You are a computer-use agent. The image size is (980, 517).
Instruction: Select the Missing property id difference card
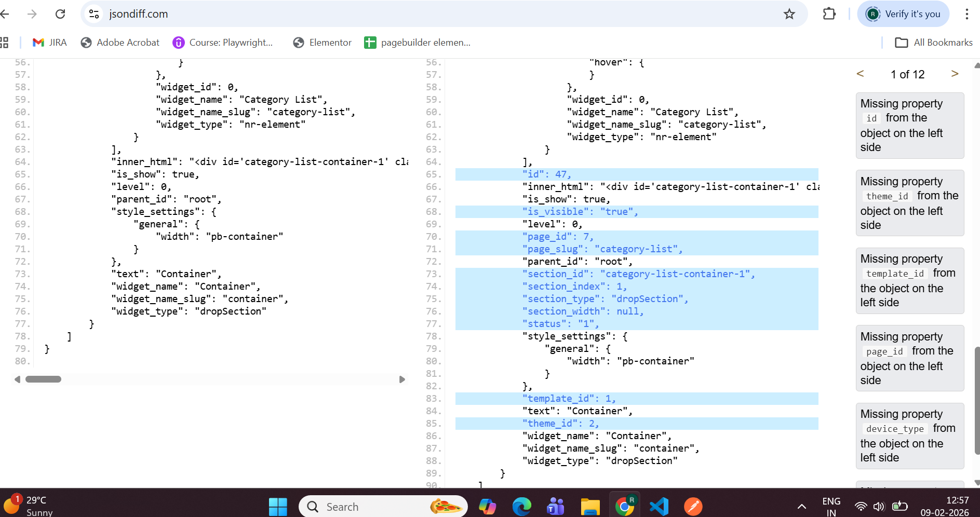(x=910, y=126)
